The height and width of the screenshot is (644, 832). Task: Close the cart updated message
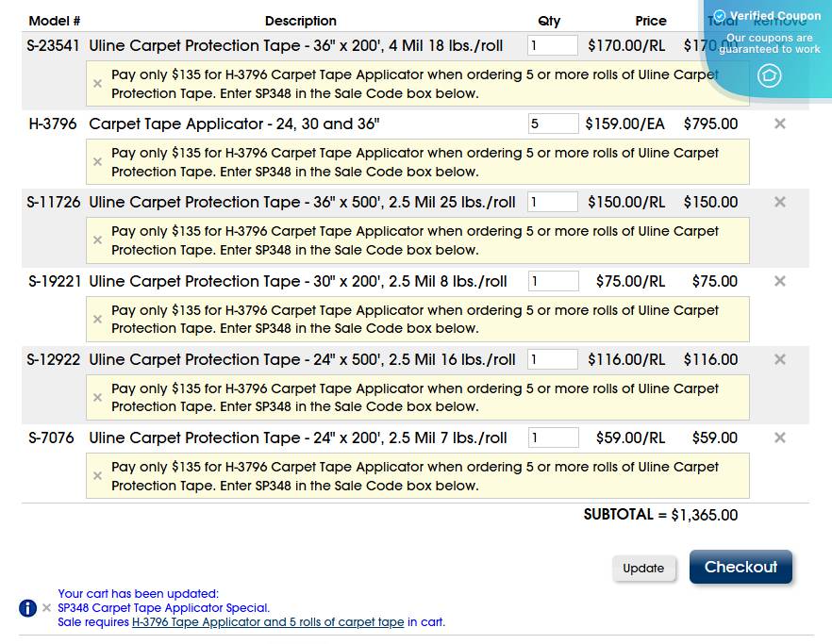(46, 608)
